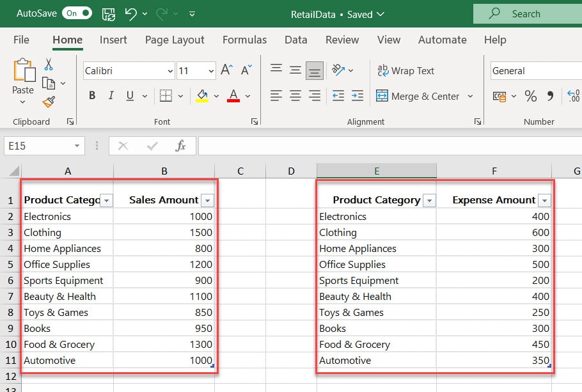Switch to the Page Layout tab

pos(175,40)
